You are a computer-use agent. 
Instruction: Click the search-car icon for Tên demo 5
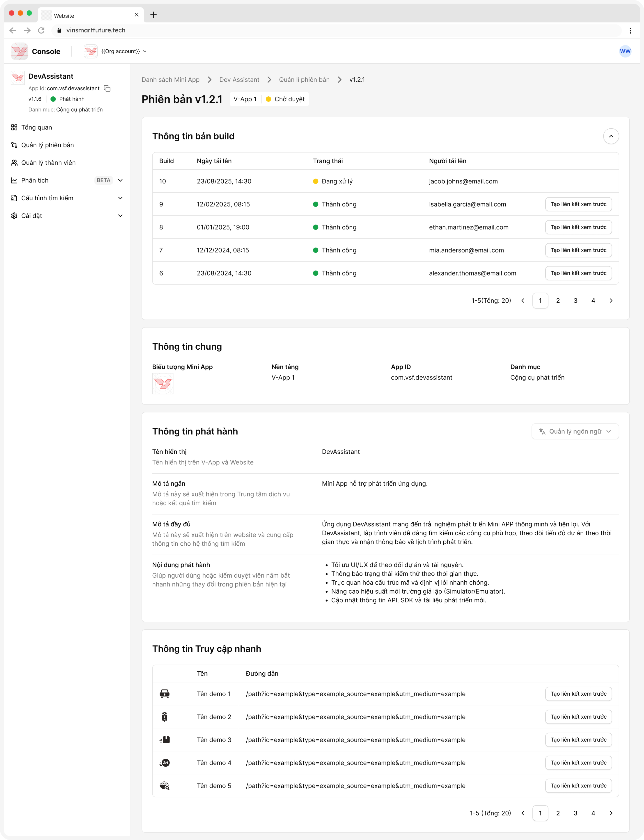click(x=165, y=786)
